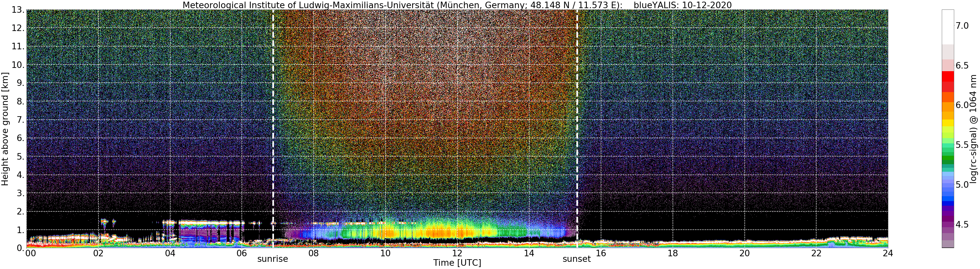The image size is (980, 269).
Task: Click the "sunrise" label below the time axis
Action: 273,259
